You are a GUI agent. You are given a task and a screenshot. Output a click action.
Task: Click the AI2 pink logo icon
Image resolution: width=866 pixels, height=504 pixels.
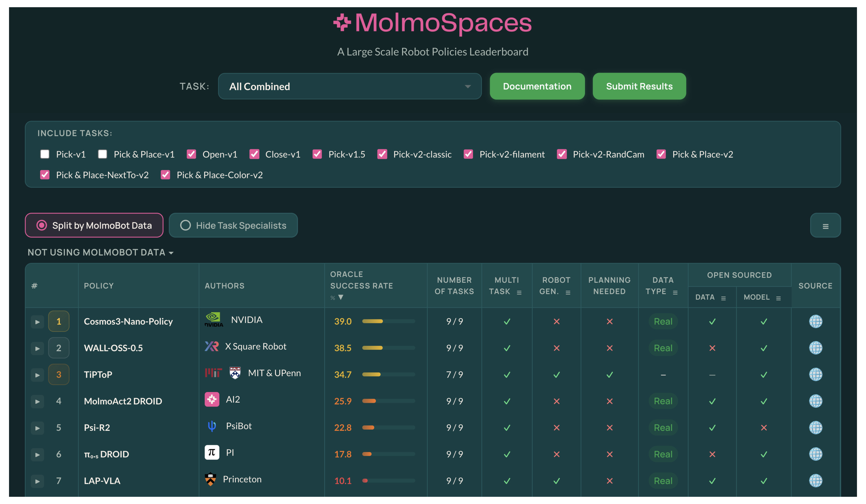tap(212, 399)
